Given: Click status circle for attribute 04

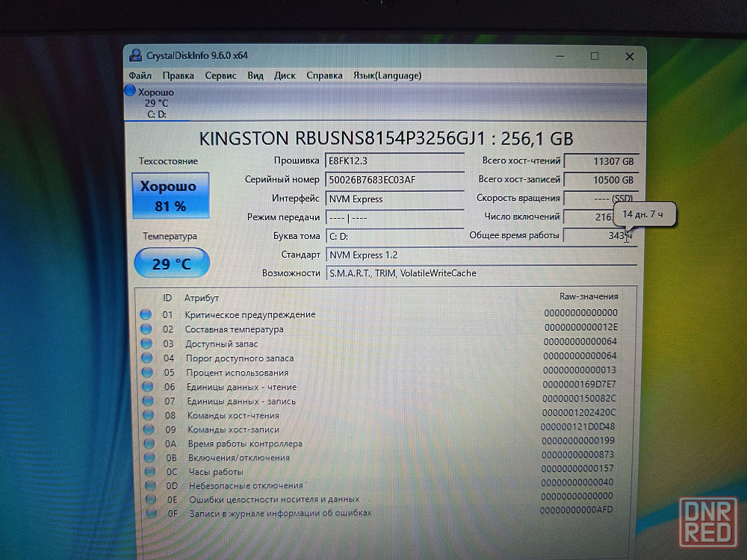Looking at the screenshot, I should (x=147, y=358).
